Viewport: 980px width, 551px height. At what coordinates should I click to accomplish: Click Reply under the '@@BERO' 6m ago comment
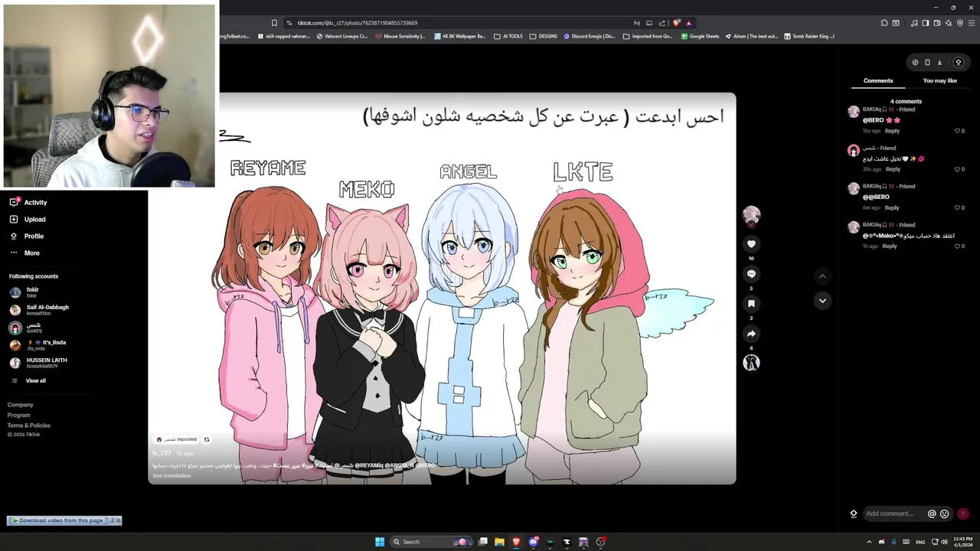click(892, 207)
